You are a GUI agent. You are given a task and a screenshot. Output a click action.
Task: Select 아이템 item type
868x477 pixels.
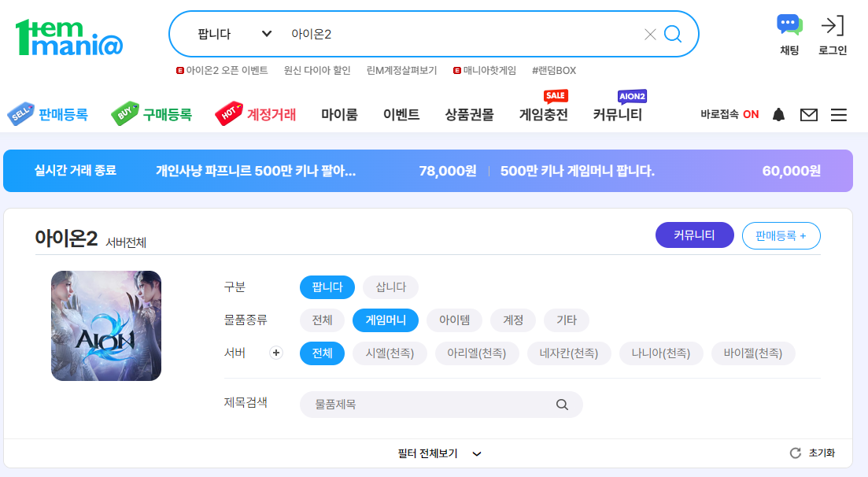coord(455,320)
